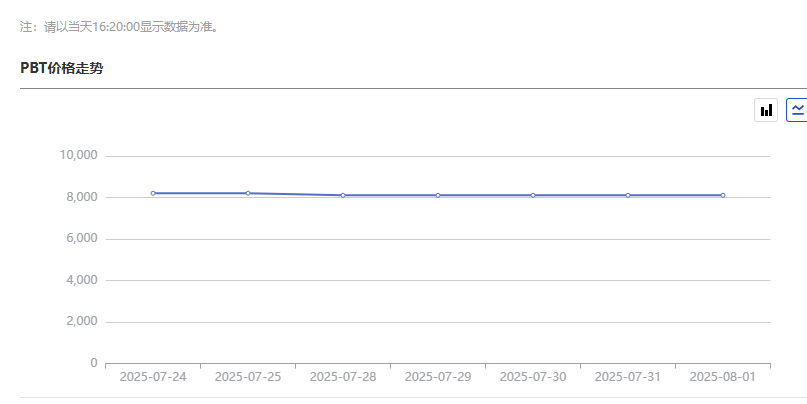
Task: Select the line chart view icon
Action: pyautogui.click(x=797, y=110)
